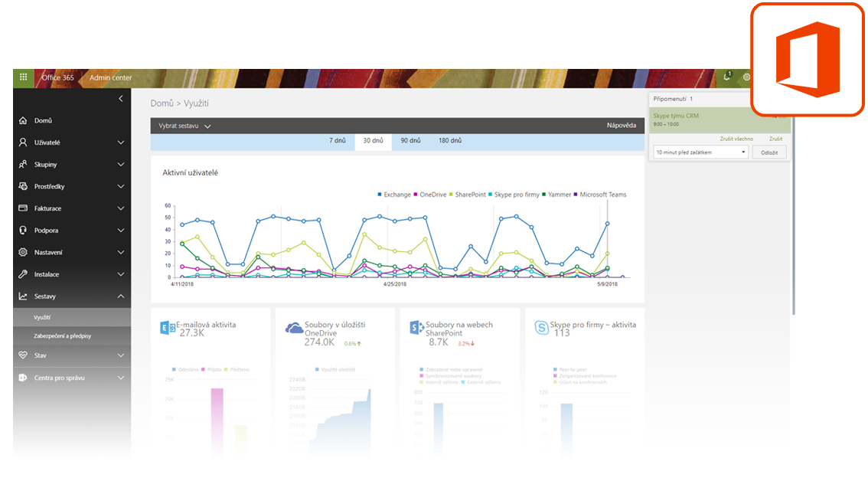Click the Exchange icon on the e-mail card
Viewport: 868px width, 478px height.
pyautogui.click(x=167, y=328)
